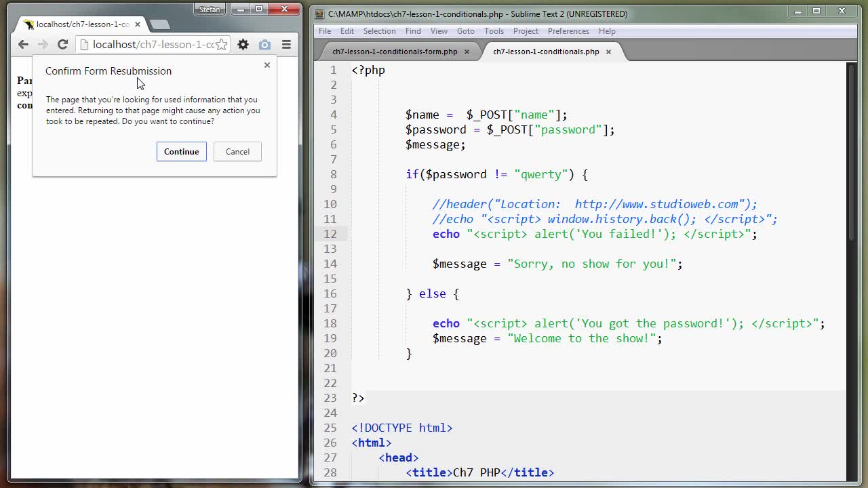Viewport: 868px width, 488px height.
Task: Click the $_POST["password"] assignment line
Action: point(510,129)
